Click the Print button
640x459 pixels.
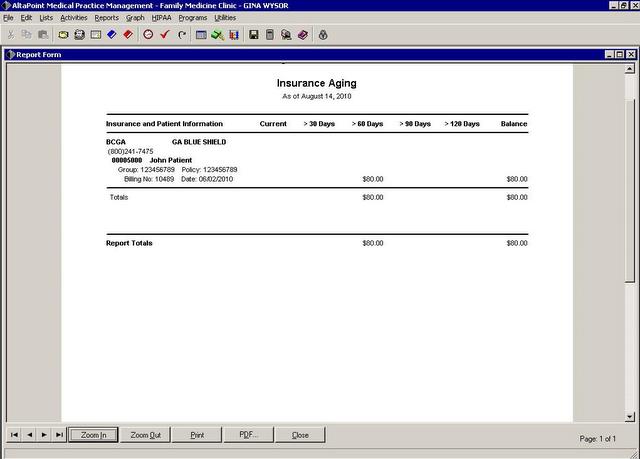coord(197,435)
